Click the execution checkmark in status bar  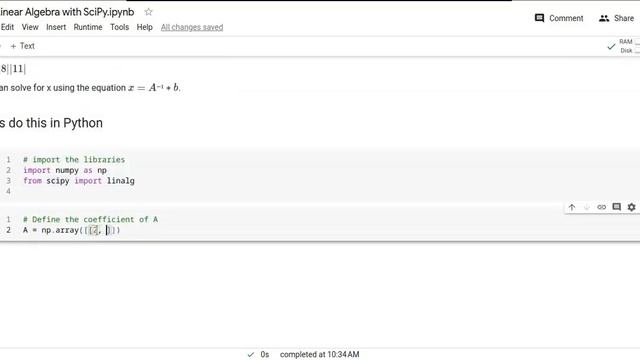(251, 354)
